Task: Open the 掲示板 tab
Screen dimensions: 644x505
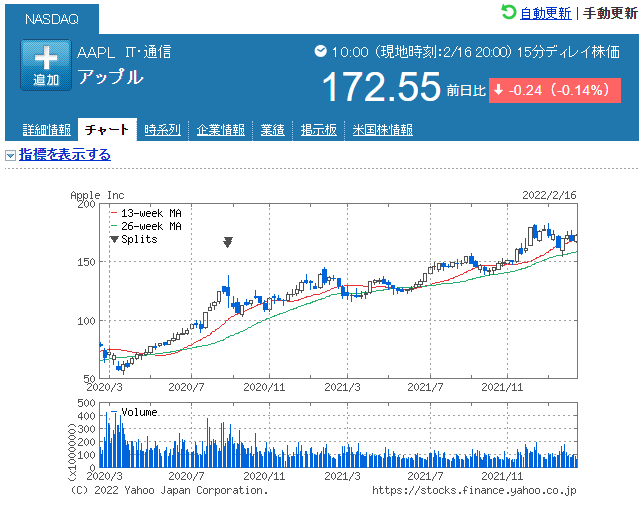Action: (318, 130)
